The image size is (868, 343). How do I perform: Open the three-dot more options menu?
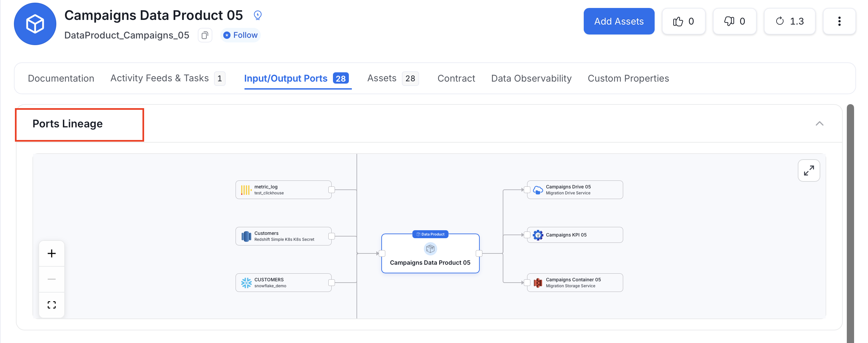click(839, 21)
